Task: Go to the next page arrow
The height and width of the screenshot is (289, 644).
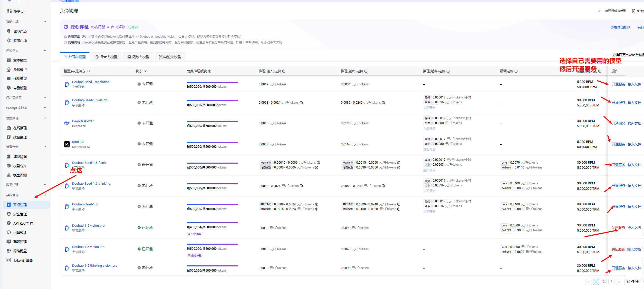Action: 619,282
